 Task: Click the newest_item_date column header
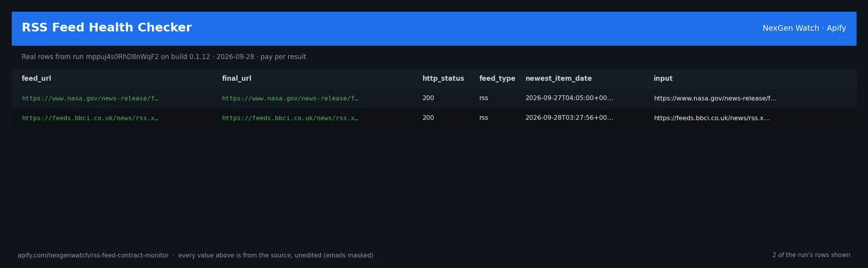[558, 79]
